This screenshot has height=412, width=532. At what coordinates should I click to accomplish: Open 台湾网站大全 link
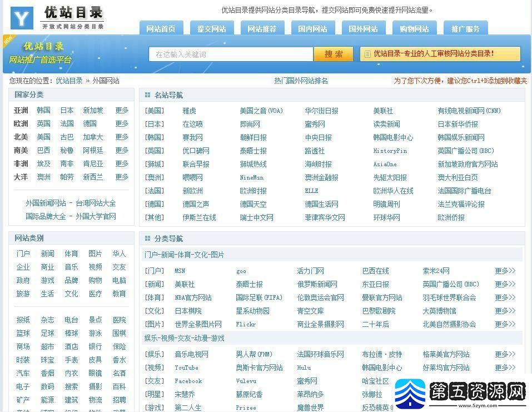coord(96,203)
